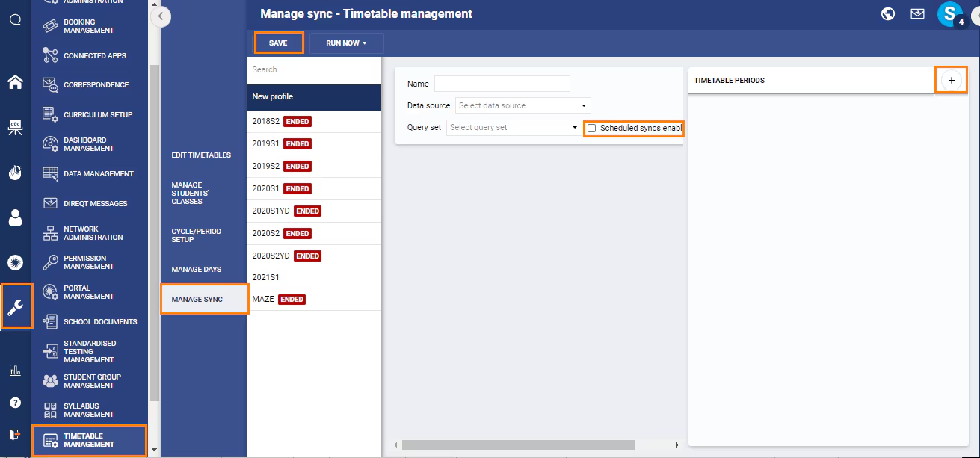The image size is (980, 458).
Task: Select the MAZE sync profile
Action: pyautogui.click(x=314, y=299)
